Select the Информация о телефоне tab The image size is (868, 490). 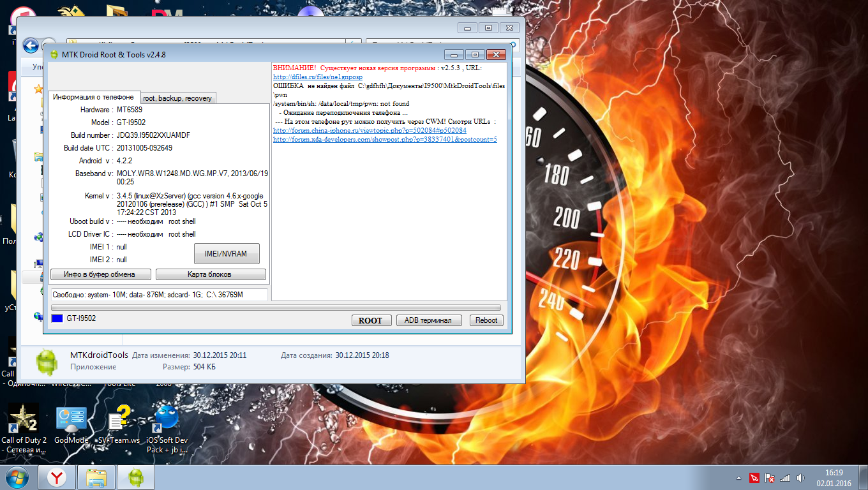tap(93, 97)
